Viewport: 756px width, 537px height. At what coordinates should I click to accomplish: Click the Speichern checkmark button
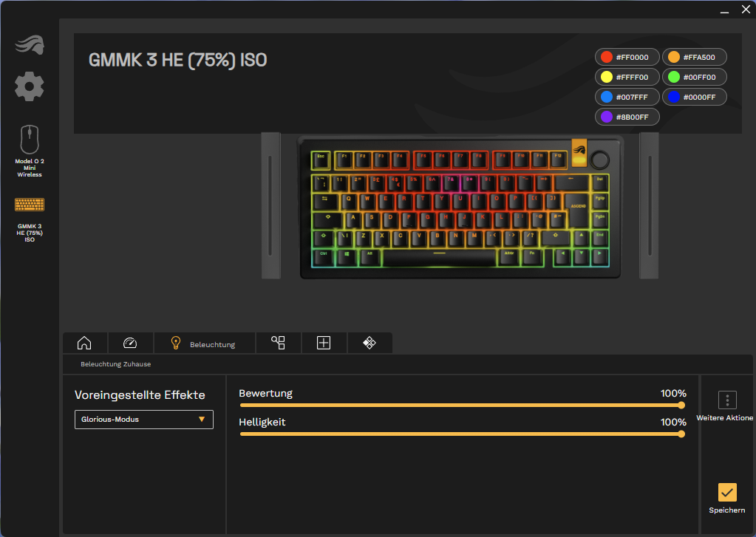(x=727, y=492)
